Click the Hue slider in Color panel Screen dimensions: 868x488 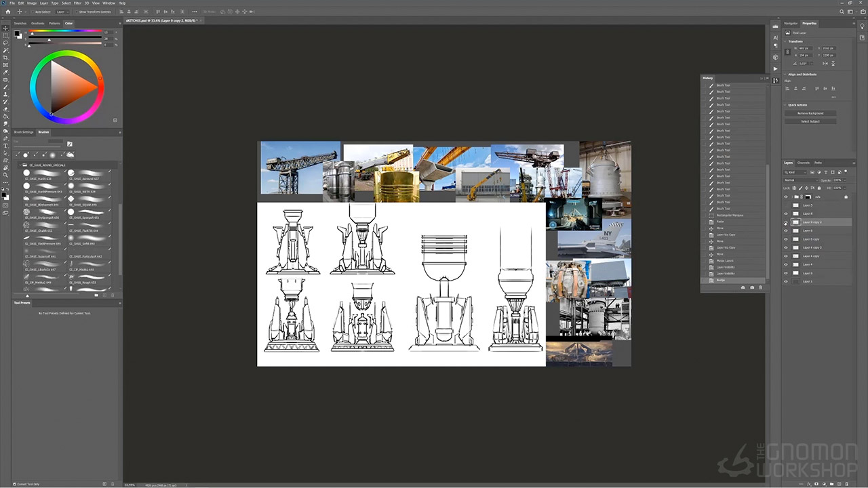coord(65,31)
